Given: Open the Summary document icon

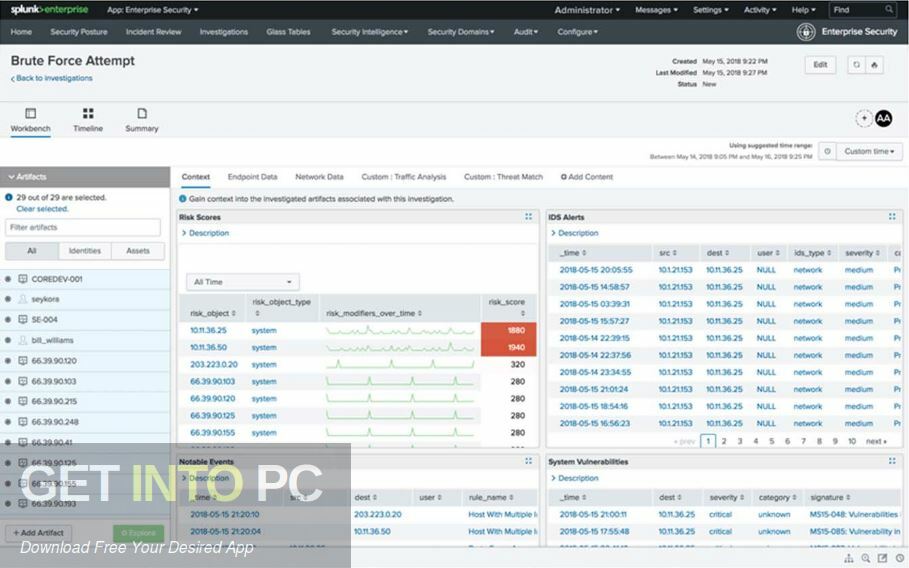Looking at the screenshot, I should (142, 113).
